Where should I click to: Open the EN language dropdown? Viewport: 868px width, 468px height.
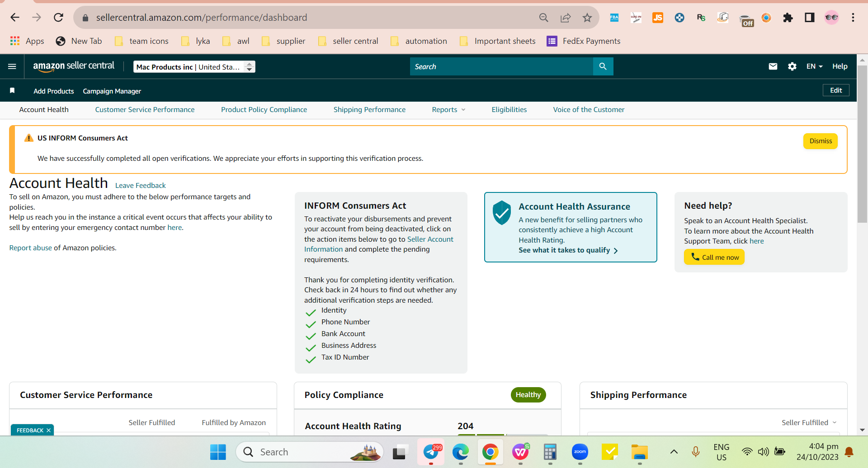point(814,66)
